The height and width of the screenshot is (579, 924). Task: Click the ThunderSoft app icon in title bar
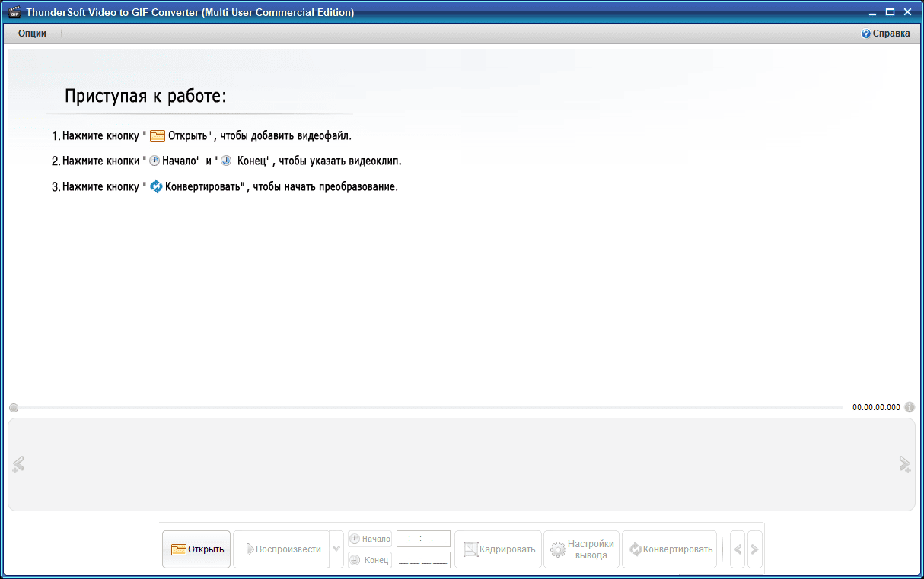coord(14,12)
